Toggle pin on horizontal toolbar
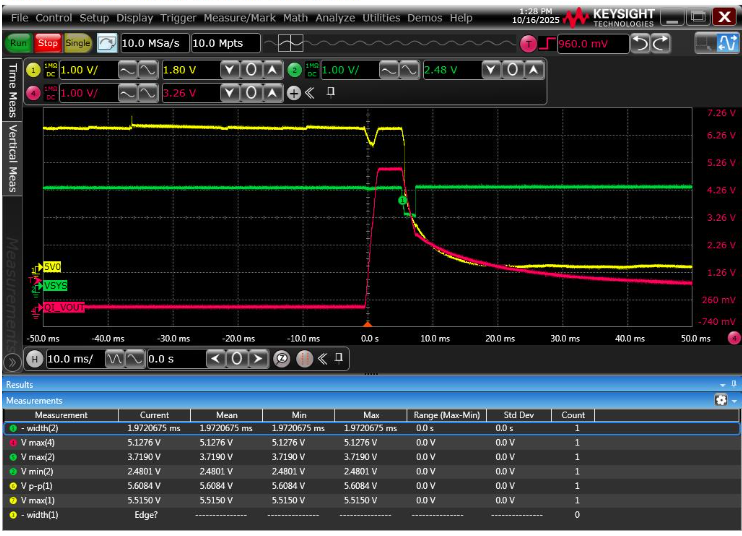The height and width of the screenshot is (536, 742). [x=339, y=358]
